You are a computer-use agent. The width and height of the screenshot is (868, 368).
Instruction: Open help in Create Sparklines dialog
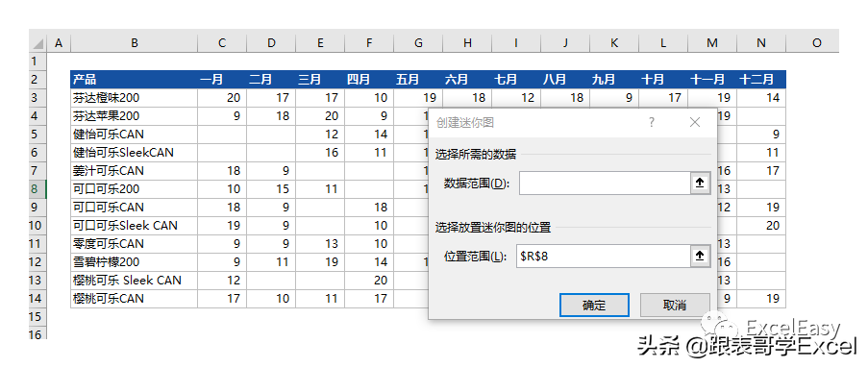[x=652, y=122]
